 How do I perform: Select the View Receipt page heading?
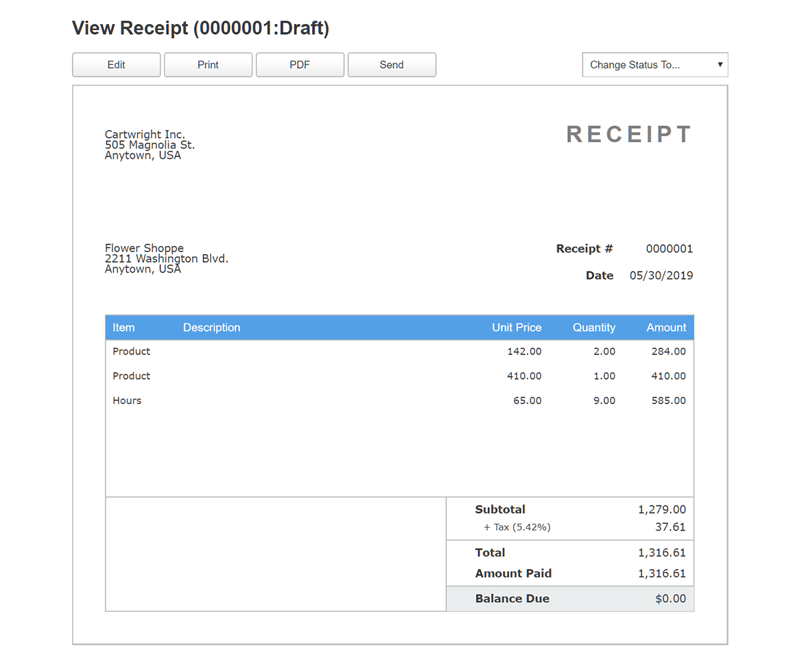(x=201, y=28)
